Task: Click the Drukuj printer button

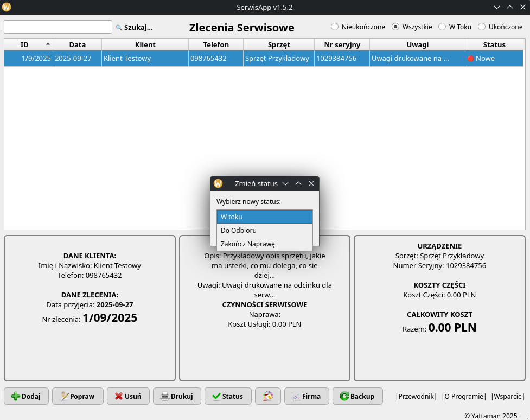Action: (177, 396)
